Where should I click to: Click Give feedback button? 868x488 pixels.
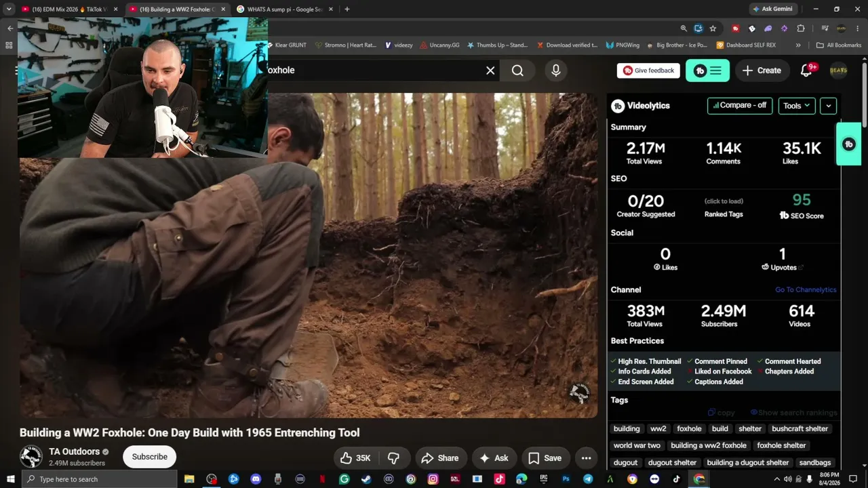tap(648, 70)
